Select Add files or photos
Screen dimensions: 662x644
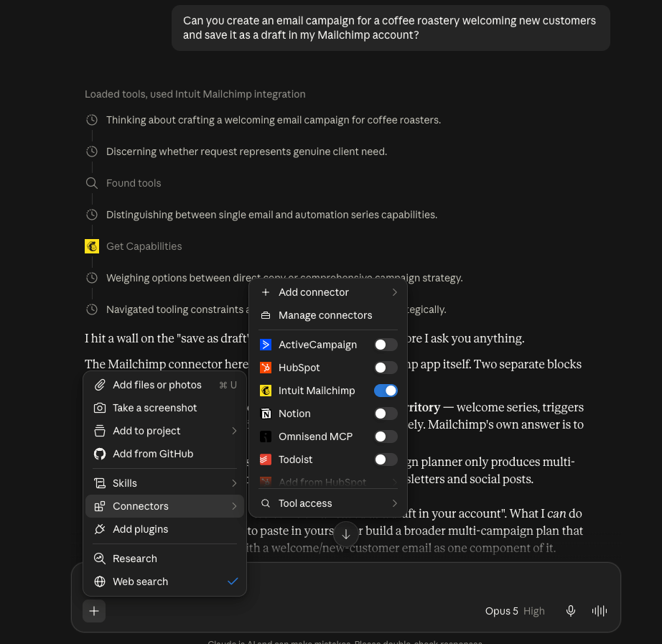coord(164,385)
